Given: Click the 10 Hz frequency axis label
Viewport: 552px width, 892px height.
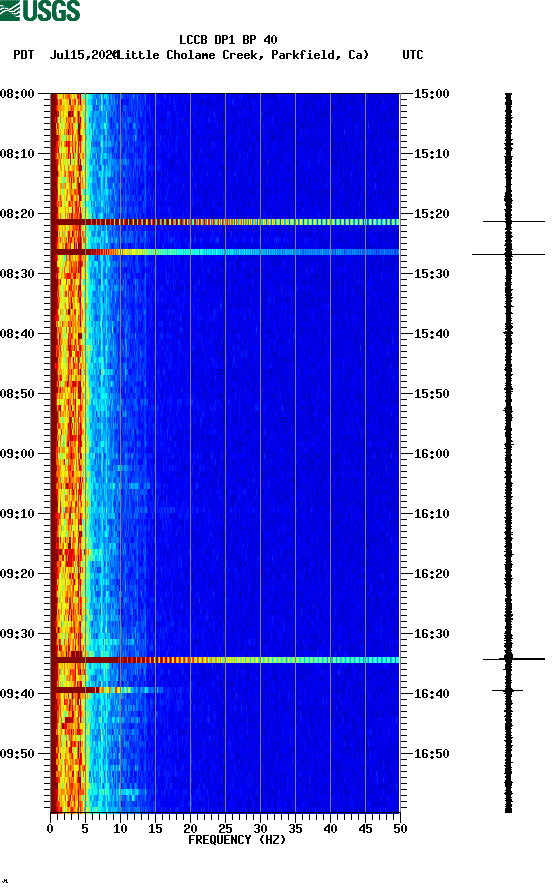Looking at the screenshot, I should point(120,828).
